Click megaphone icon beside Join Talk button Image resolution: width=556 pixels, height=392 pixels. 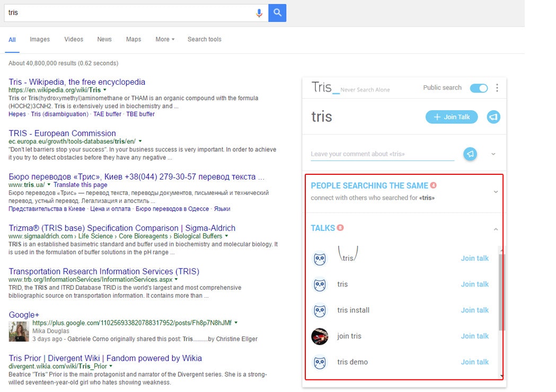493,117
